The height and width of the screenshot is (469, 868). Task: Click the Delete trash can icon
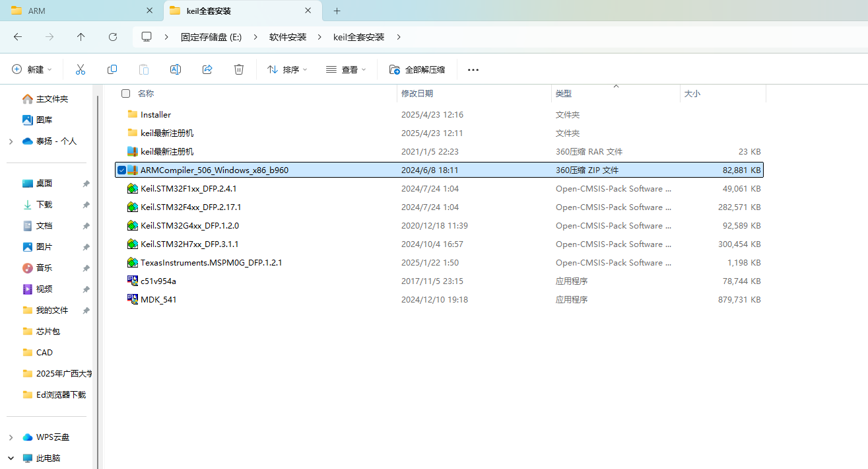pos(239,69)
